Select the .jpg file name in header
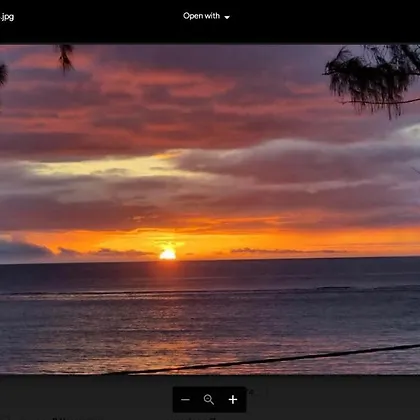420x420 pixels. point(7,16)
